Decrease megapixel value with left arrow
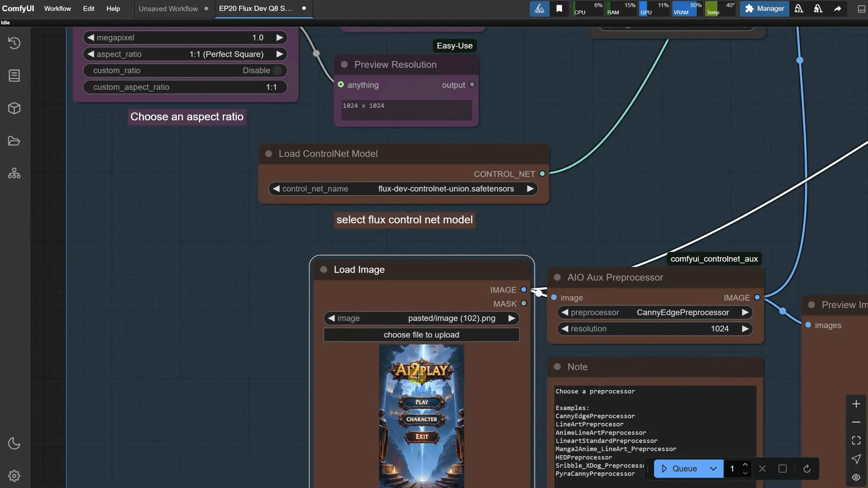This screenshot has width=868, height=488. click(x=90, y=38)
